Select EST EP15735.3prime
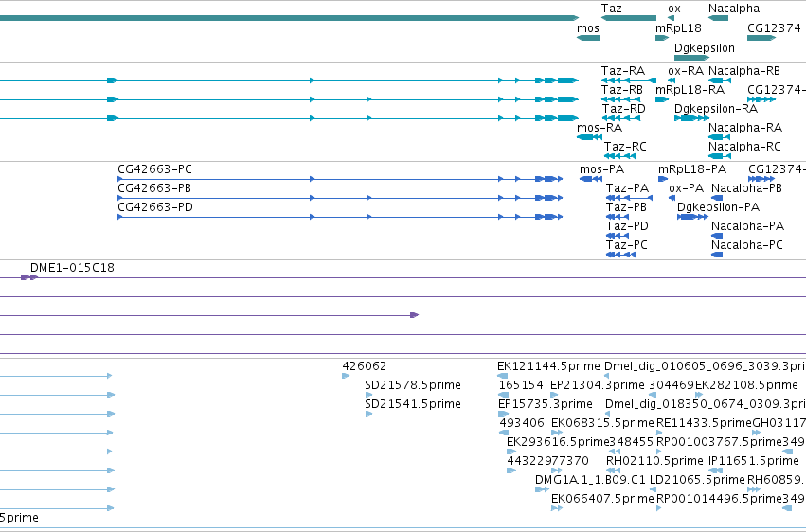This screenshot has height=532, width=806. (545, 404)
